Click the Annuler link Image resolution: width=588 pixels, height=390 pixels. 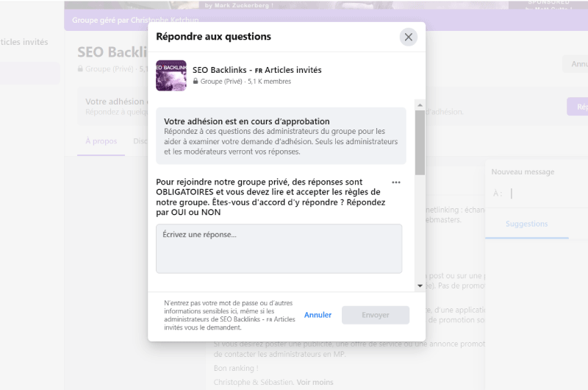tap(318, 315)
